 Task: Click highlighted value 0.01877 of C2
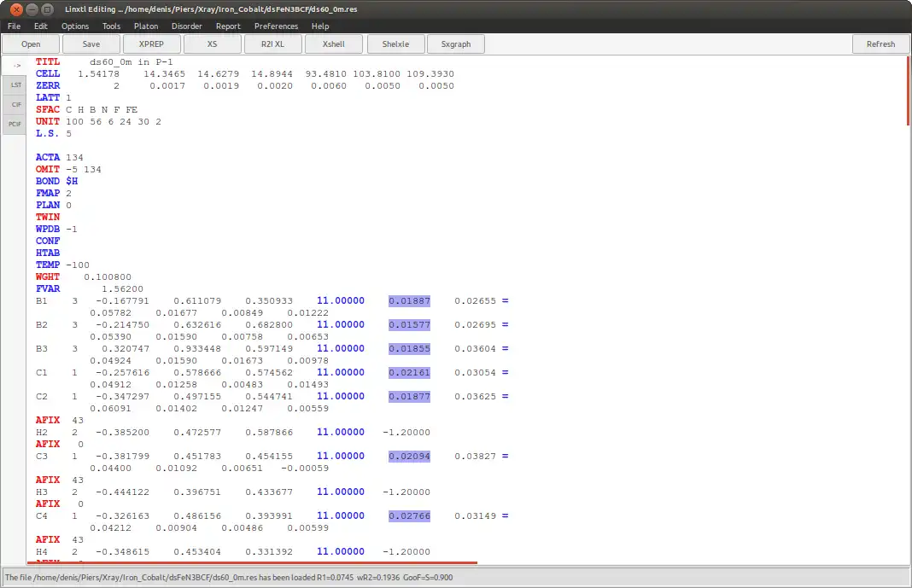click(410, 396)
